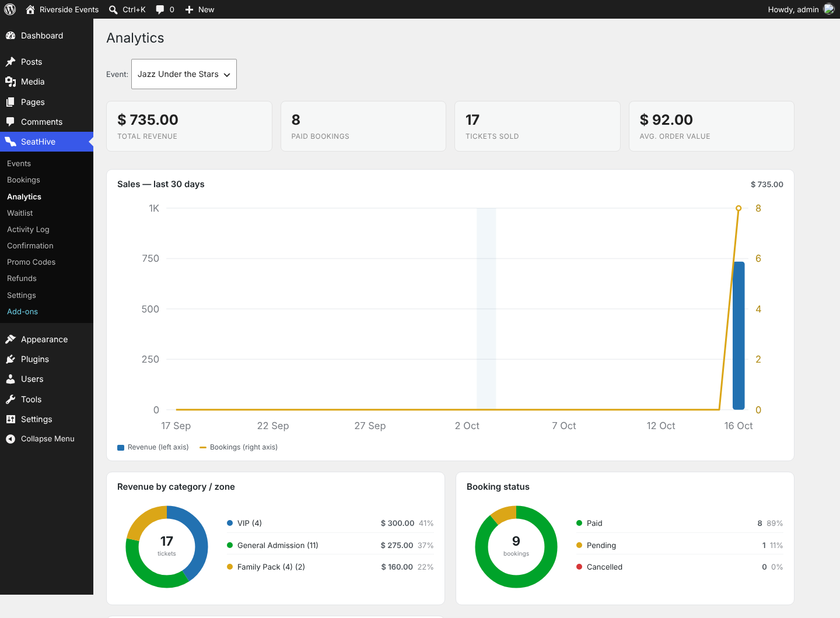Click the General Admission (11) row label
840x618 pixels.
[278, 545]
